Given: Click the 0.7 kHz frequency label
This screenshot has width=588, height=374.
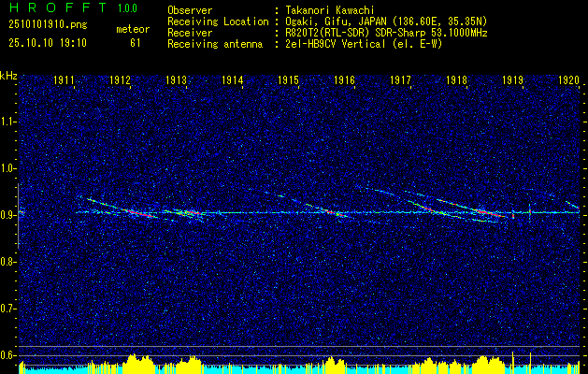Looking at the screenshot, I should [7, 309].
